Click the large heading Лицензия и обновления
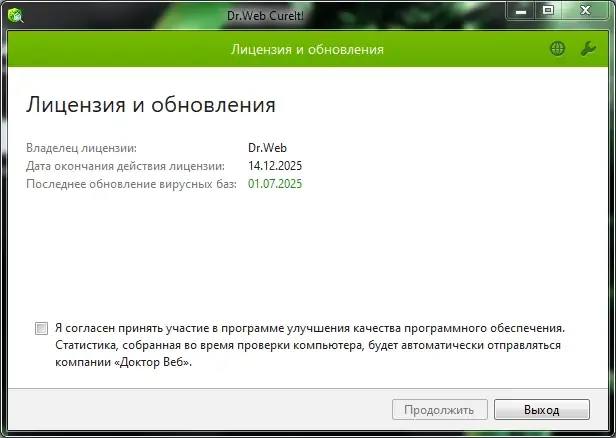This screenshot has width=616, height=438. point(151,105)
